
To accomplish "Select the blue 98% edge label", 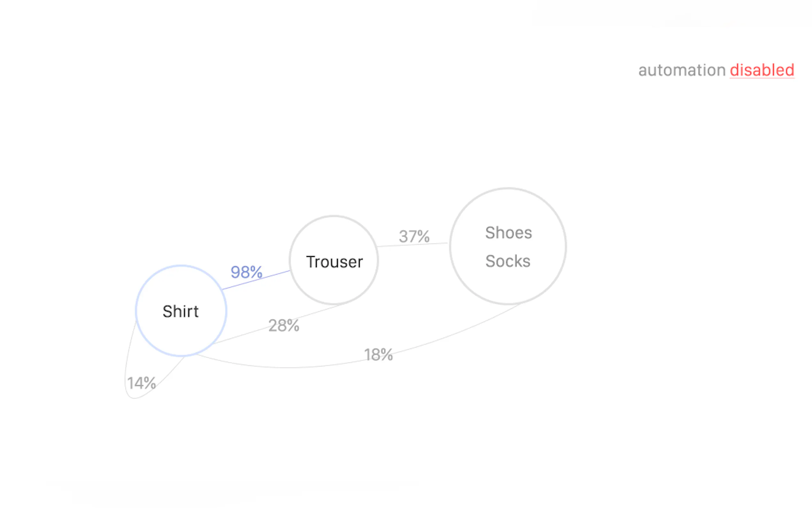I will pos(246,272).
